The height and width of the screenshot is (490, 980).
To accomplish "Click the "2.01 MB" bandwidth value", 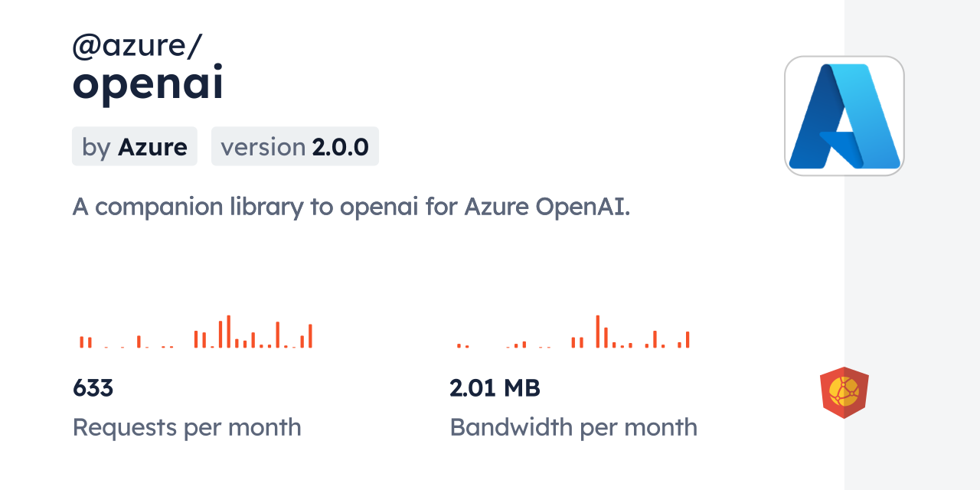I will (x=495, y=388).
